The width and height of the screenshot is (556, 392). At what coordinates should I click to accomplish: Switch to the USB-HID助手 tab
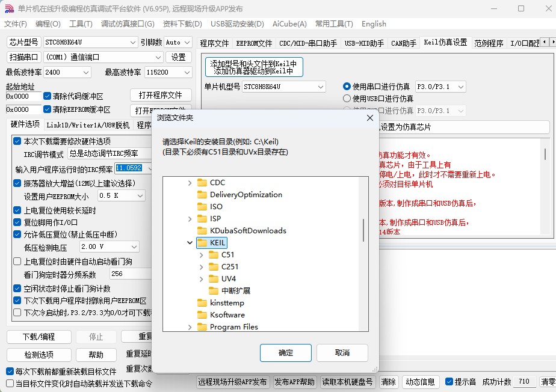(364, 43)
